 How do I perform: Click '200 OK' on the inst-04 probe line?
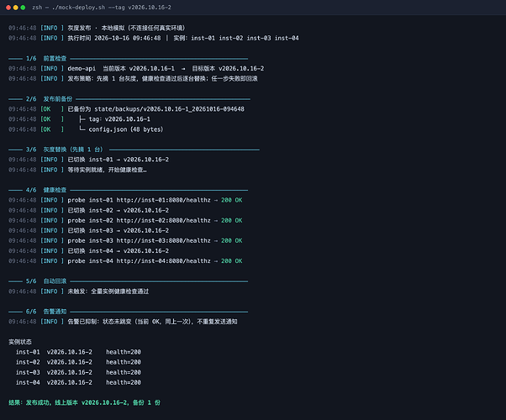tap(232, 261)
